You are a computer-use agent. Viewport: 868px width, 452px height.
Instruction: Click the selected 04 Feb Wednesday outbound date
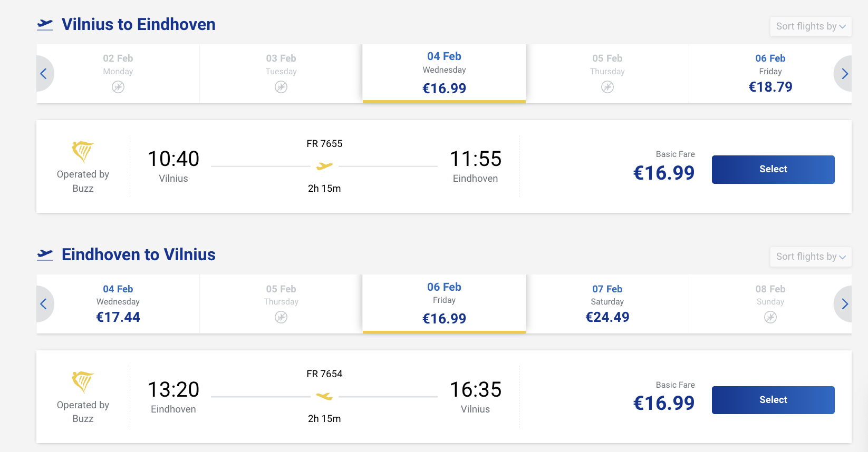[444, 73]
